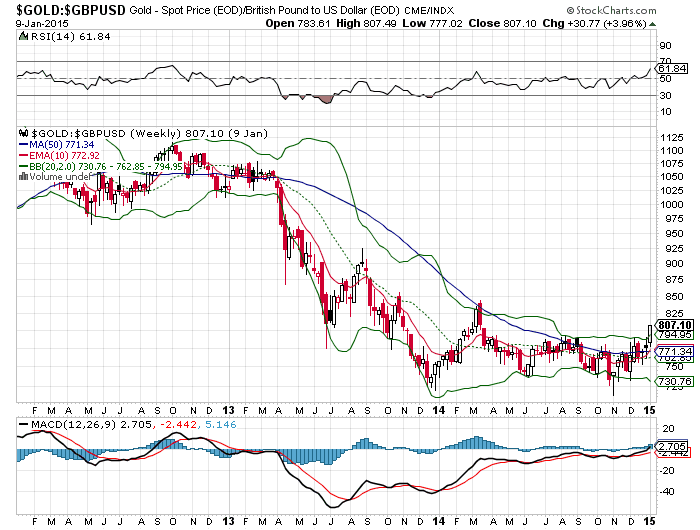Click the 'Open 783.61' value
The image size is (700, 530).
coord(297,23)
